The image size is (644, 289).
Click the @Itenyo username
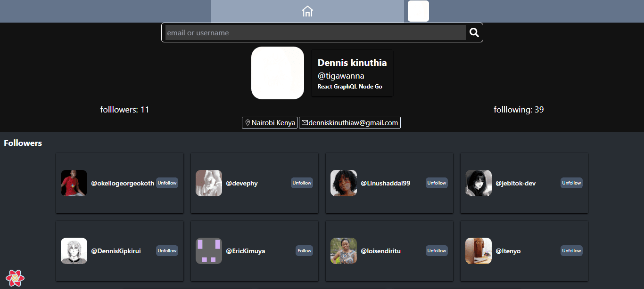tap(508, 251)
